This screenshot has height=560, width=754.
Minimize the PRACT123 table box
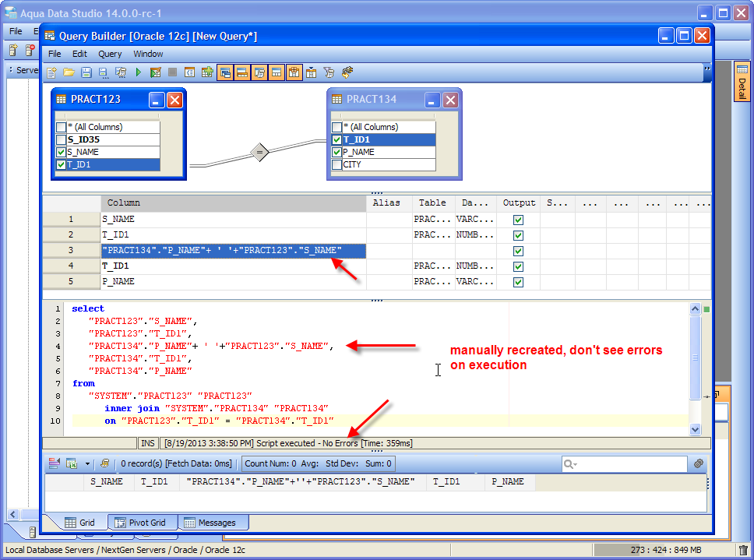[157, 100]
